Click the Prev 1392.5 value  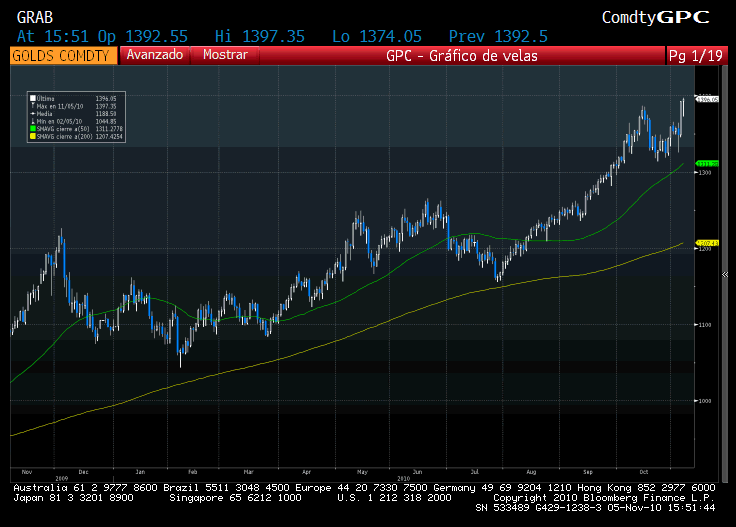(498, 36)
